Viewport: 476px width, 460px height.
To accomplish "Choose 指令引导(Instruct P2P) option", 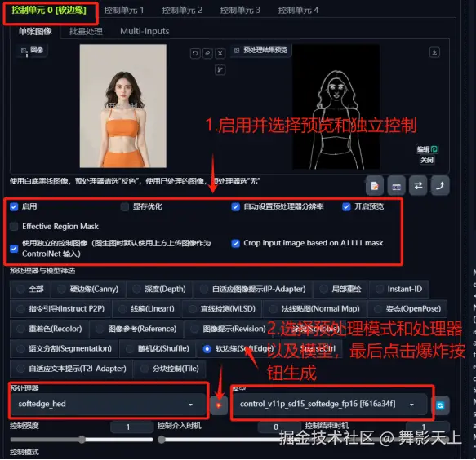I will pos(60,309).
